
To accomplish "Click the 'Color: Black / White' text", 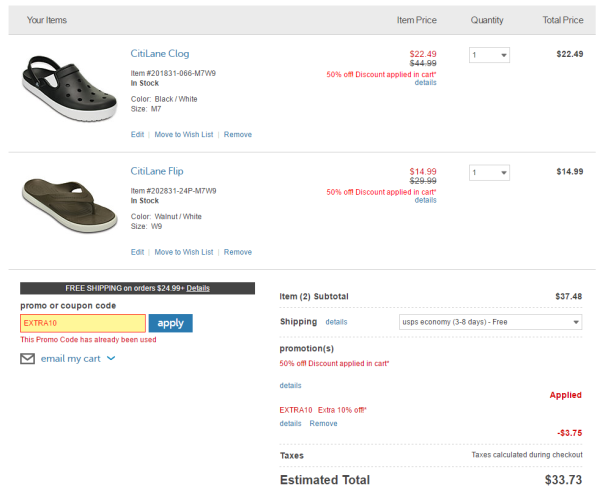I will [x=164, y=99].
